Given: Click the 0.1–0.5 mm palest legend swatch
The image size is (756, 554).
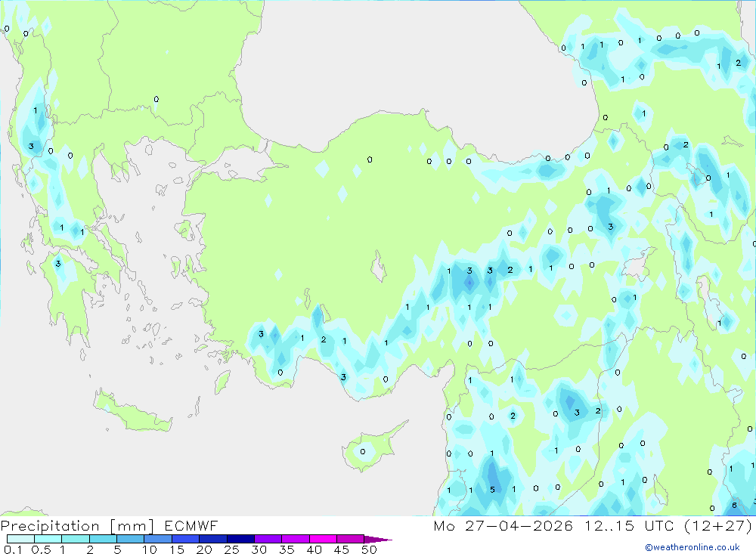Looking at the screenshot, I should pyautogui.click(x=20, y=539).
